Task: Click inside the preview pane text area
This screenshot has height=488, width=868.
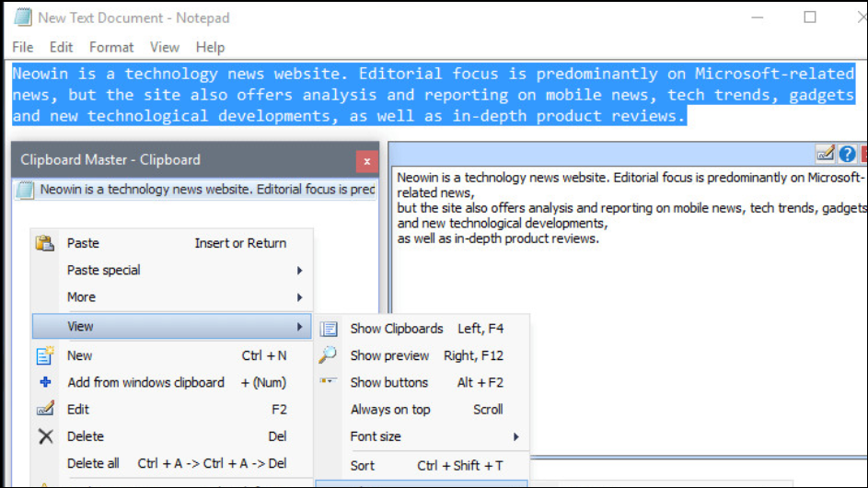Action: tap(630, 310)
